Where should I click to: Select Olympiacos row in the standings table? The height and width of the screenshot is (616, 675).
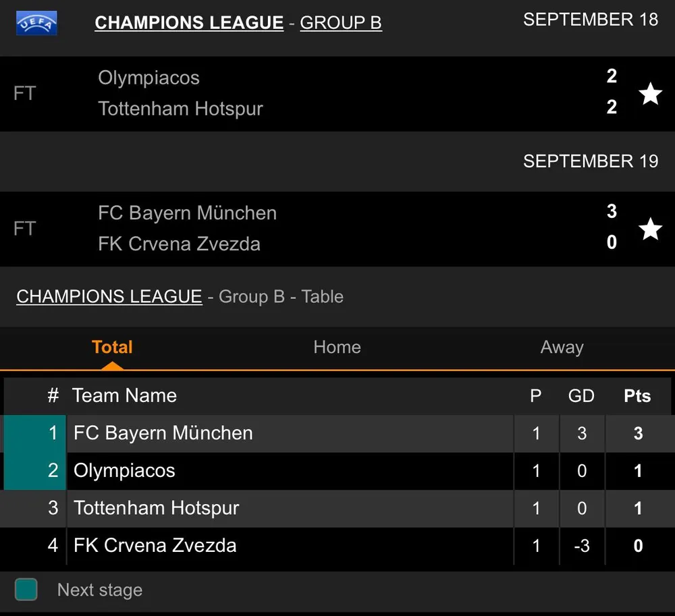[x=124, y=471]
